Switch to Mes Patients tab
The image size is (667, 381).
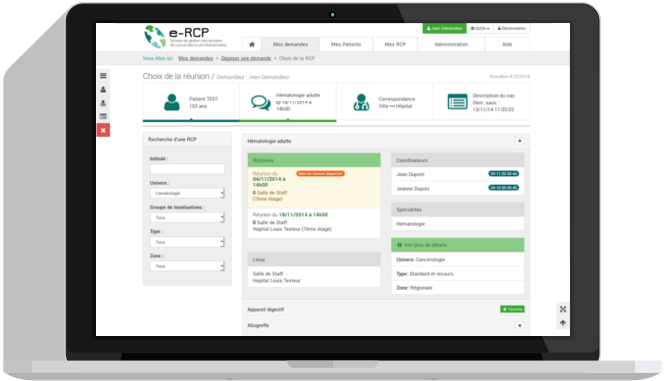(346, 44)
